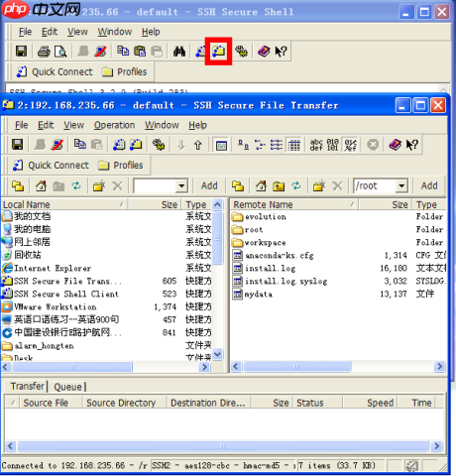Screen dimensions: 456x476
Task: Click the Upload arrow in the file transfer toolbar
Action: click(197, 145)
